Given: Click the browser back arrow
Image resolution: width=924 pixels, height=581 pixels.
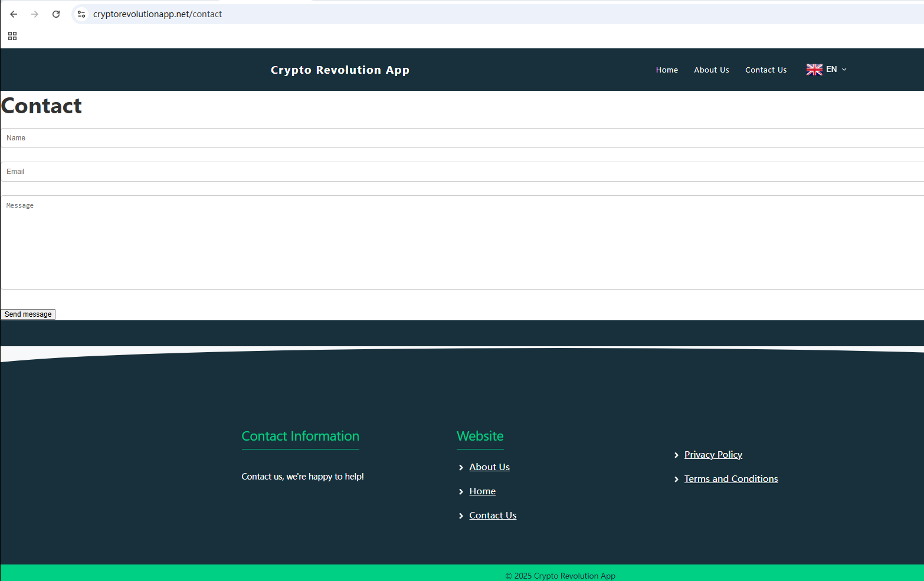Looking at the screenshot, I should pos(14,14).
